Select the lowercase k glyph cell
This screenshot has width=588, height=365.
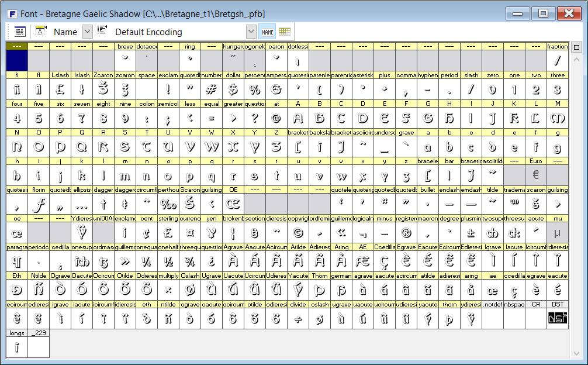(81, 175)
